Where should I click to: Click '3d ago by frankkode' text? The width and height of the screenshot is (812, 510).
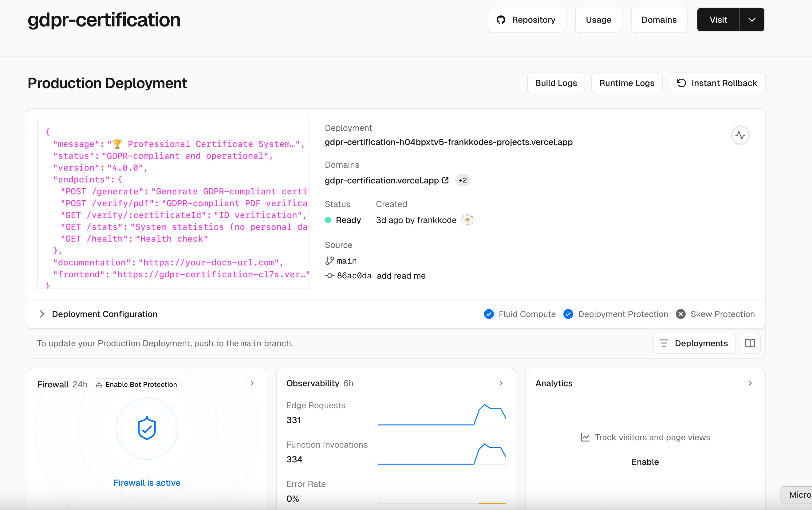[416, 220]
